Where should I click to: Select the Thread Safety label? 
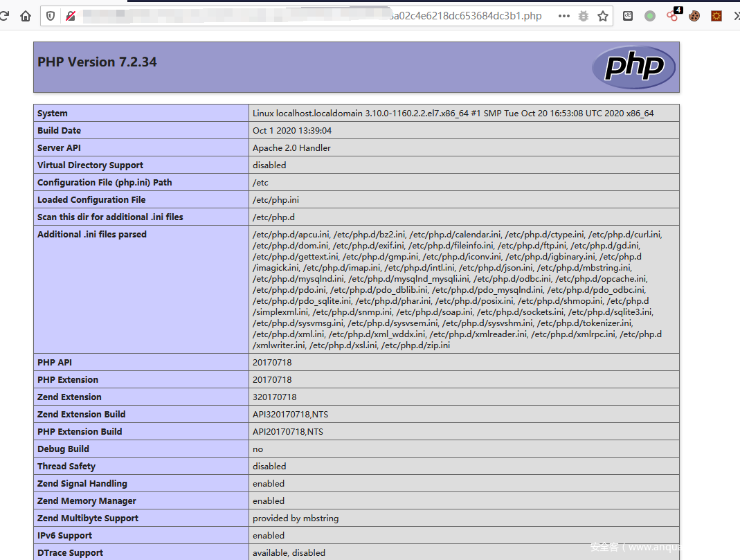[x=66, y=466]
